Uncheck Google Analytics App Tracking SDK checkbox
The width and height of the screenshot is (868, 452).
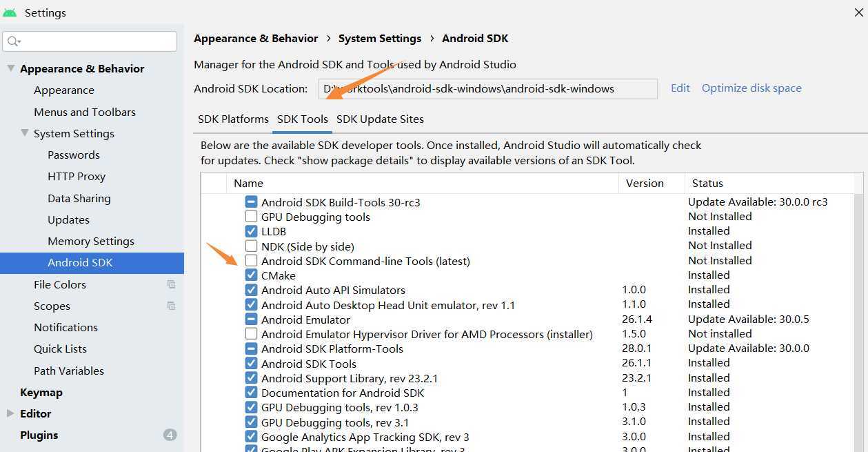point(251,437)
